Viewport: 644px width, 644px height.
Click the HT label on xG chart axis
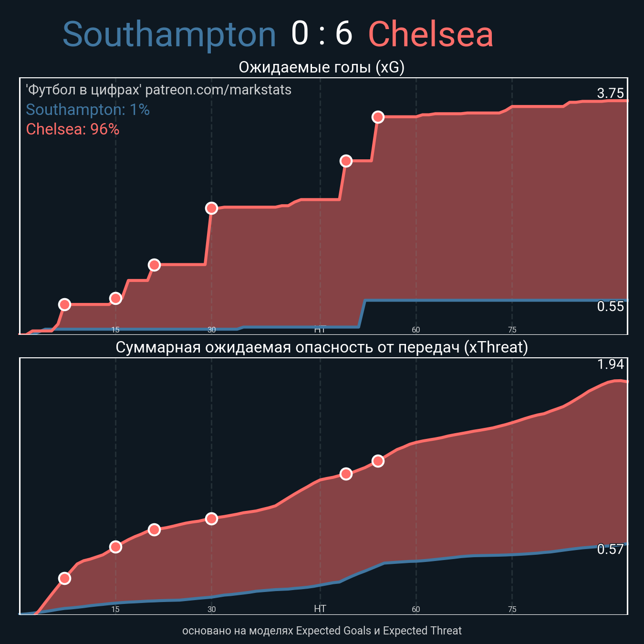coord(320,330)
